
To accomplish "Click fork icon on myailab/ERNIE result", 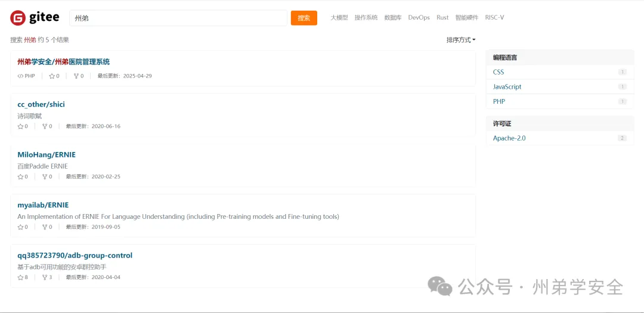I will (45, 227).
